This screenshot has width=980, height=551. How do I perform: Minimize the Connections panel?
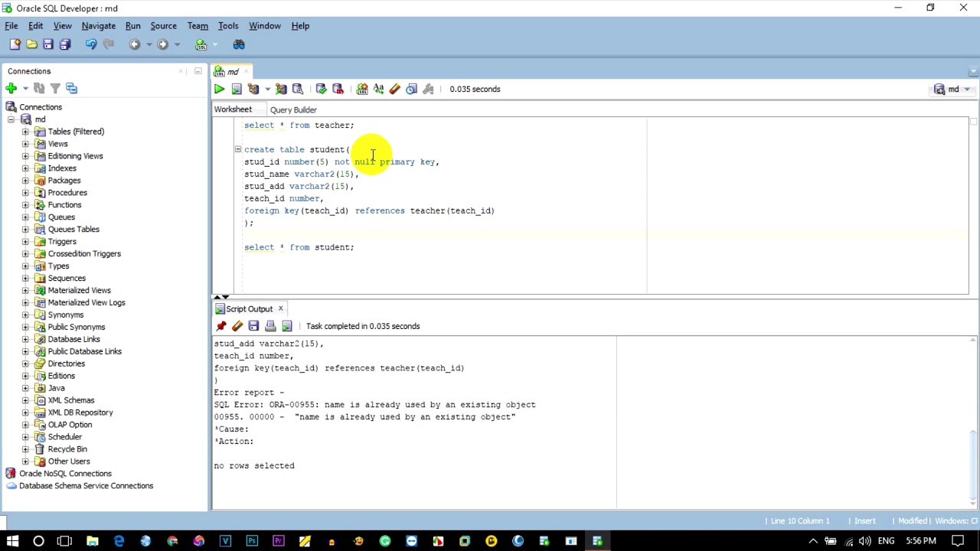coord(198,71)
